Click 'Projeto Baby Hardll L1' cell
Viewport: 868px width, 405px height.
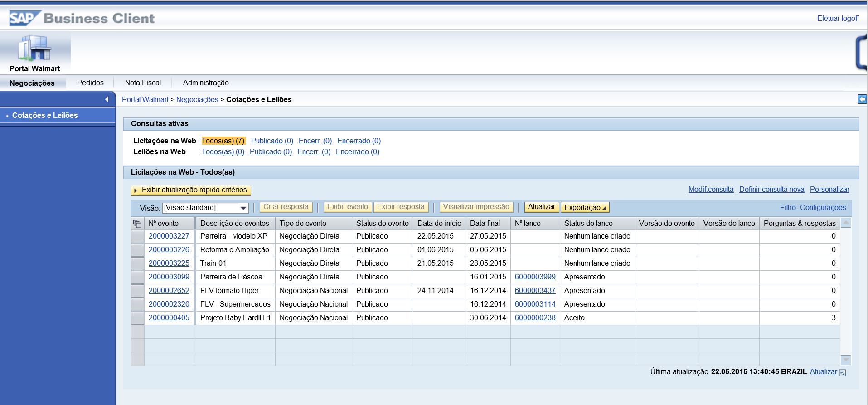point(235,317)
